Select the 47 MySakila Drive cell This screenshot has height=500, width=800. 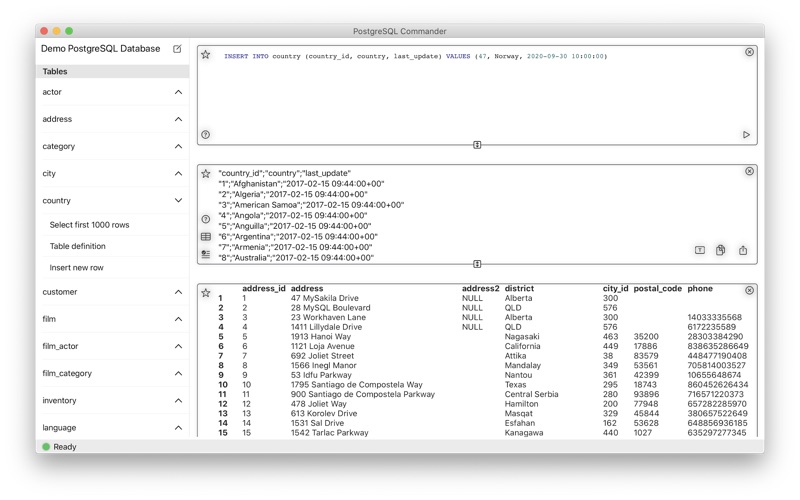click(x=324, y=298)
